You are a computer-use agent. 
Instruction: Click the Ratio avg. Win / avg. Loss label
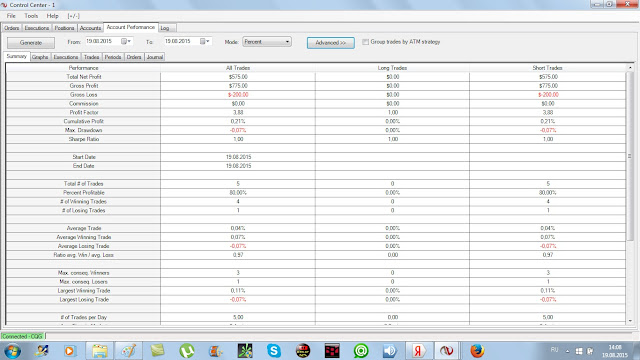coord(84,255)
